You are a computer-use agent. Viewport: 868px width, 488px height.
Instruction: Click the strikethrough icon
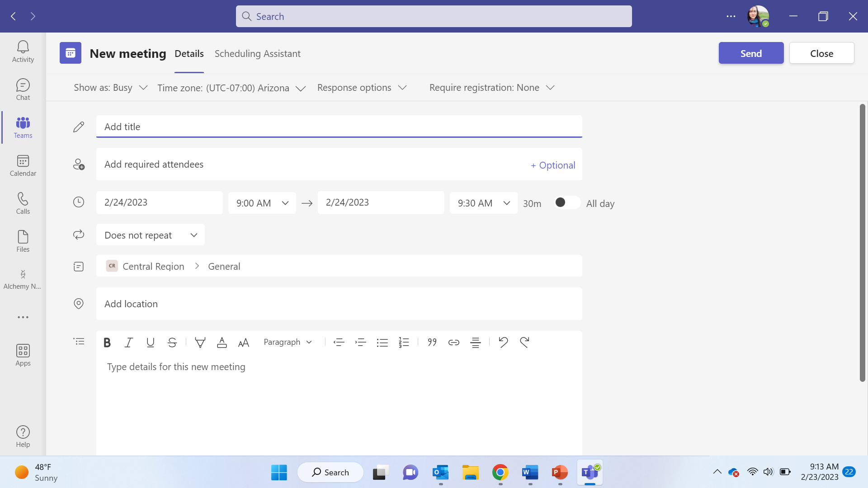[172, 343]
